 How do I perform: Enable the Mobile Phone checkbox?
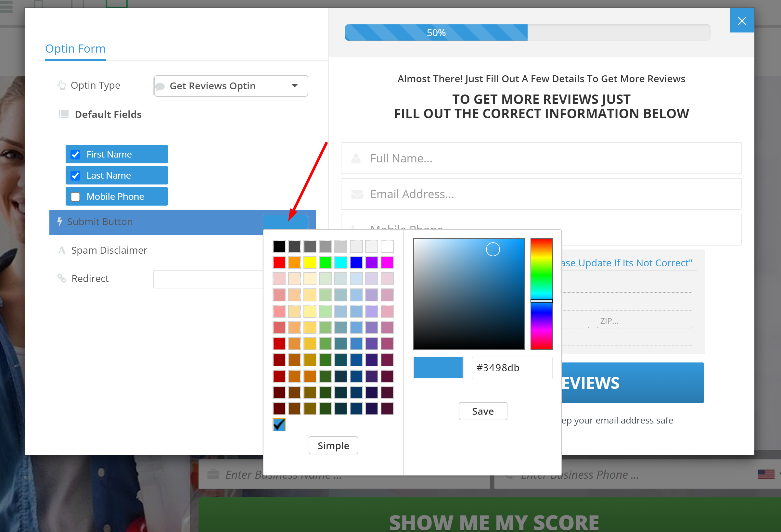76,196
